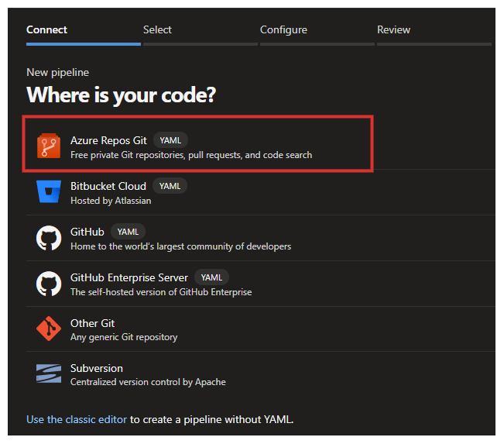The image size is (504, 444).
Task: Click 'Any generic Git repository' text
Action: point(124,337)
